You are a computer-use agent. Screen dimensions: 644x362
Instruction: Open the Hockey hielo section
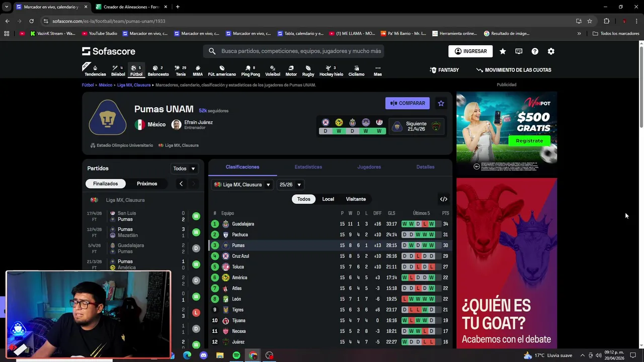tap(331, 70)
